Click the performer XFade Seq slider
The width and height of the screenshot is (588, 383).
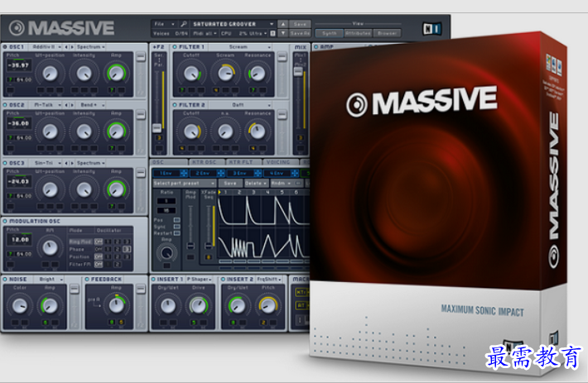pos(208,246)
